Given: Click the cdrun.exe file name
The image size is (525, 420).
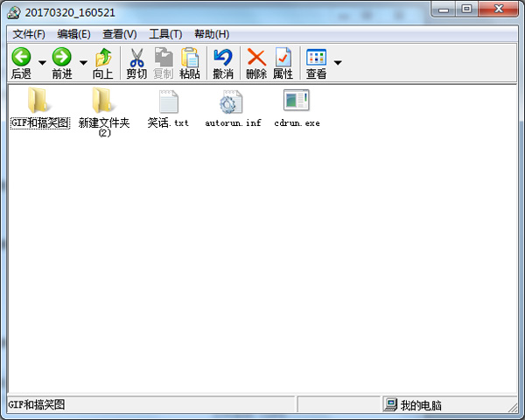Looking at the screenshot, I should tap(297, 122).
